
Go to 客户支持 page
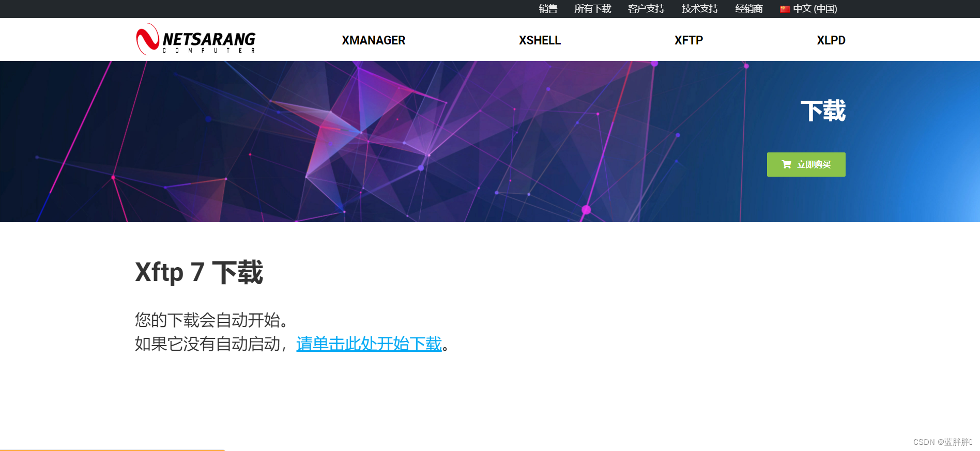(x=646, y=9)
